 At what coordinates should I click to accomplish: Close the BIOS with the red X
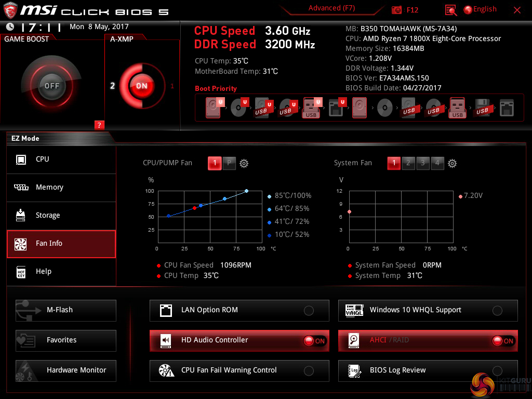(517, 10)
